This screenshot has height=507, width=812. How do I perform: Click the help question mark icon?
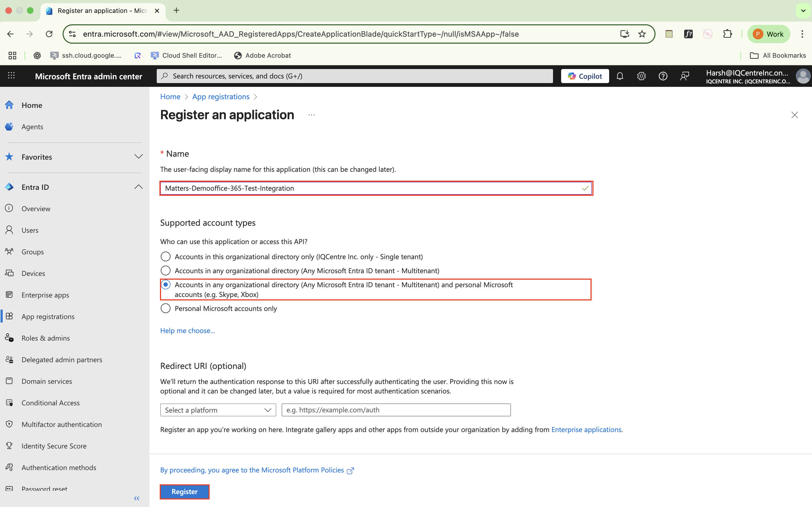click(663, 76)
